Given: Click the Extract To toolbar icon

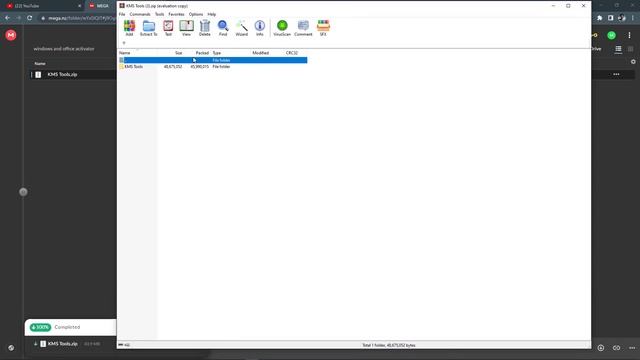Looking at the screenshot, I should pyautogui.click(x=149, y=28).
